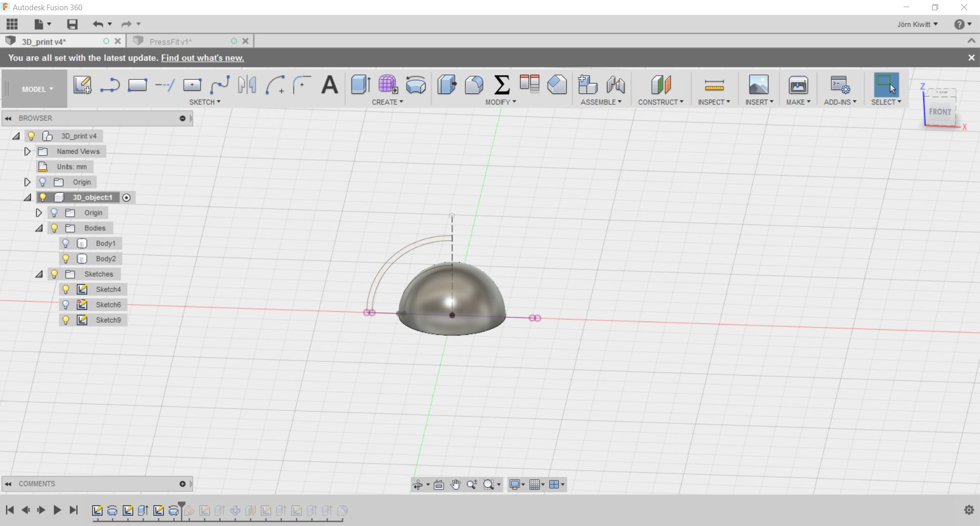
Task: Choose the Text tool in Sketch
Action: tap(330, 85)
